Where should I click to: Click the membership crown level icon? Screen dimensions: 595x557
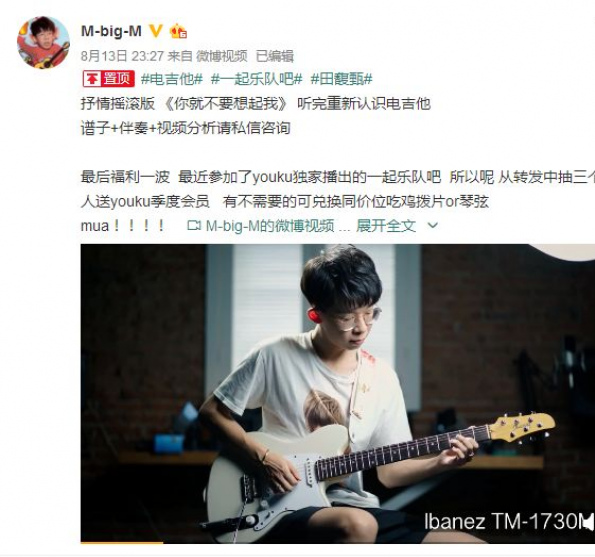[x=178, y=31]
